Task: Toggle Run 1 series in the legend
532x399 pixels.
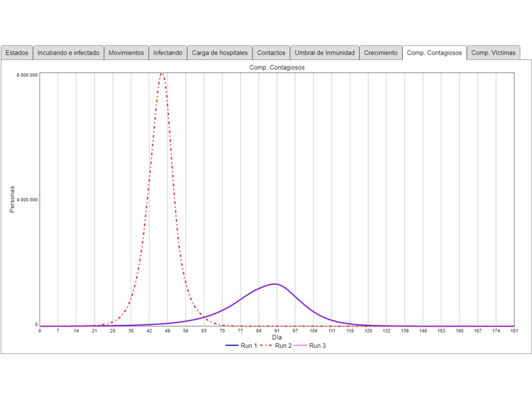Action: [241, 346]
